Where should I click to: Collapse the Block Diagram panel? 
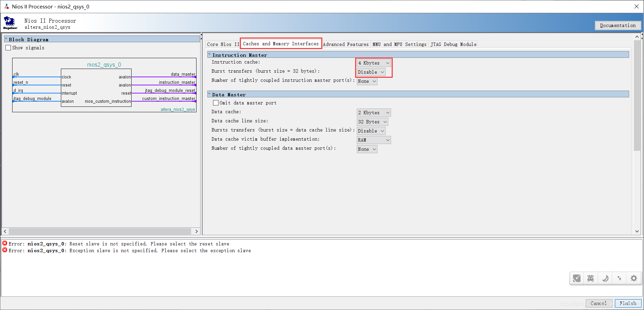click(x=6, y=39)
